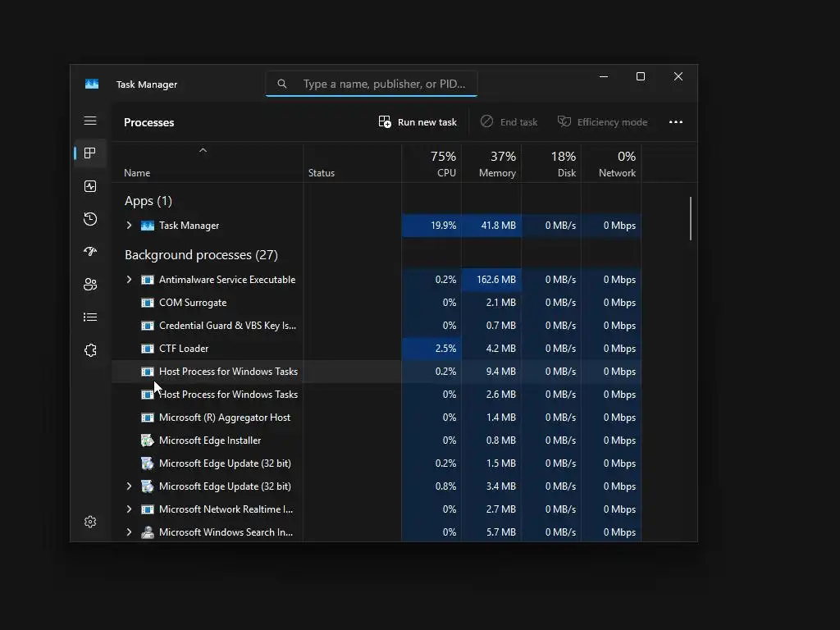Image resolution: width=840 pixels, height=630 pixels.
Task: Click the Antimalware Service Executable icon
Action: [x=148, y=280]
